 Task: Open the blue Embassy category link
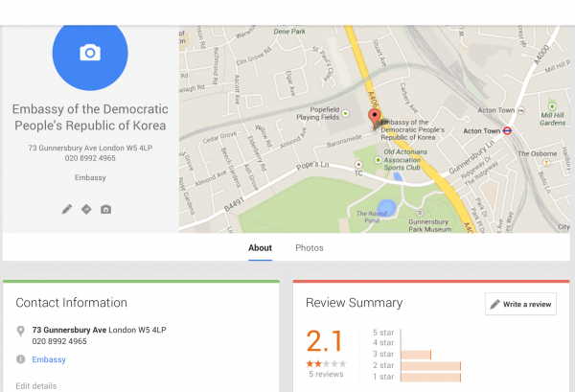tap(49, 359)
